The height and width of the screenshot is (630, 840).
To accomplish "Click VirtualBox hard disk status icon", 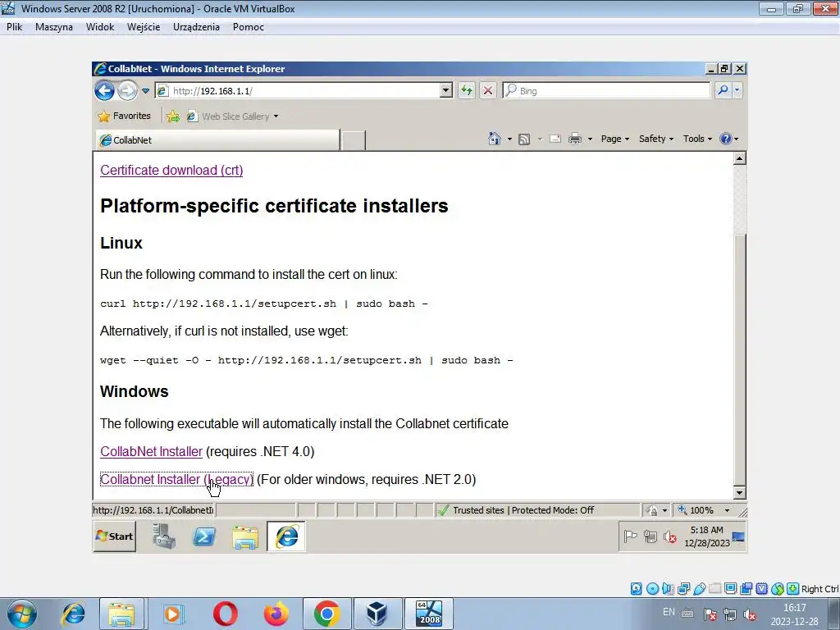I will (x=636, y=589).
